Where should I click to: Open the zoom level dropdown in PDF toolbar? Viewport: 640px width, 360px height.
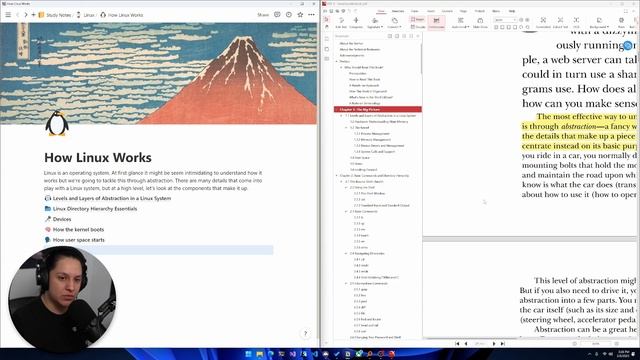click(x=505, y=20)
